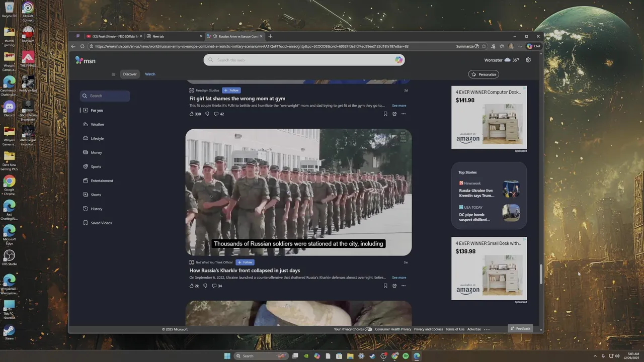644x362 pixels.
Task: Open Steam desktop shortcut
Action: tap(9, 332)
